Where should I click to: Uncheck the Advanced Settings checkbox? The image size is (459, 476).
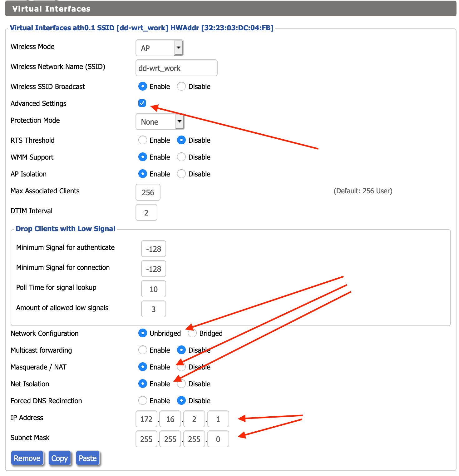point(142,103)
